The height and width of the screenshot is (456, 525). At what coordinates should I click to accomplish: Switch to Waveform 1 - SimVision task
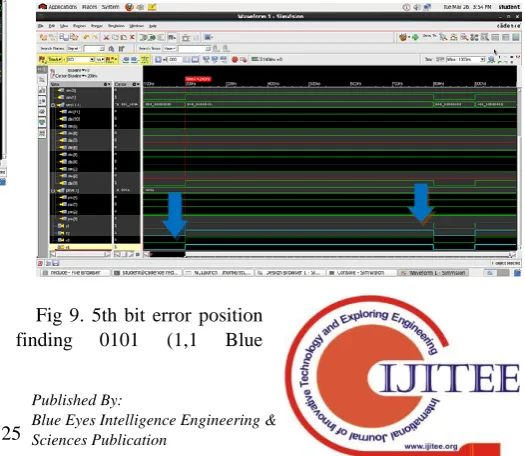point(433,273)
